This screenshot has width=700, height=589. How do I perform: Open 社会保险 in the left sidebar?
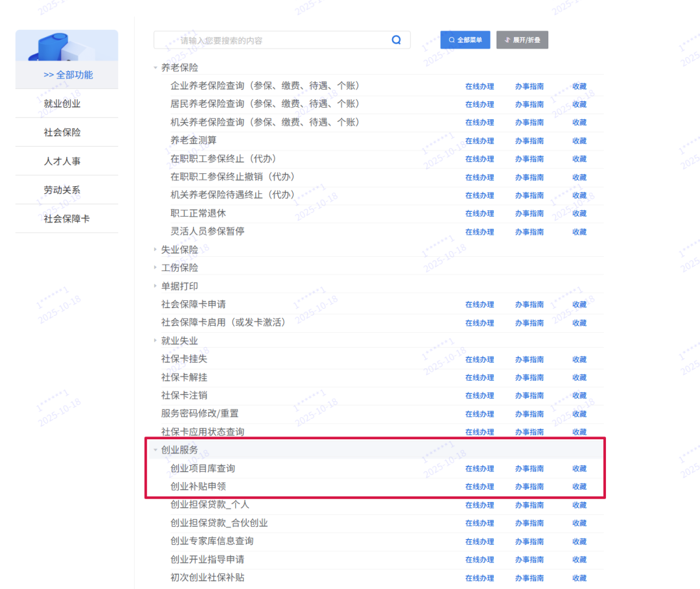tap(62, 132)
